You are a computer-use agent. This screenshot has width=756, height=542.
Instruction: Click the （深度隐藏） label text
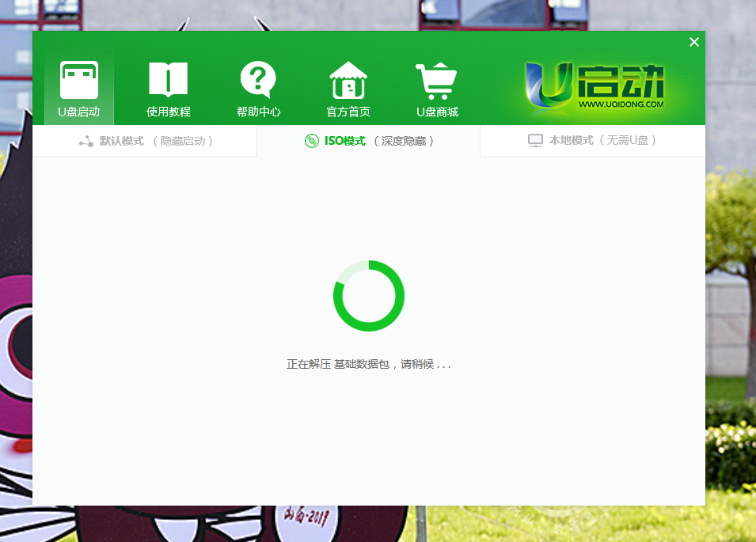pyautogui.click(x=405, y=141)
